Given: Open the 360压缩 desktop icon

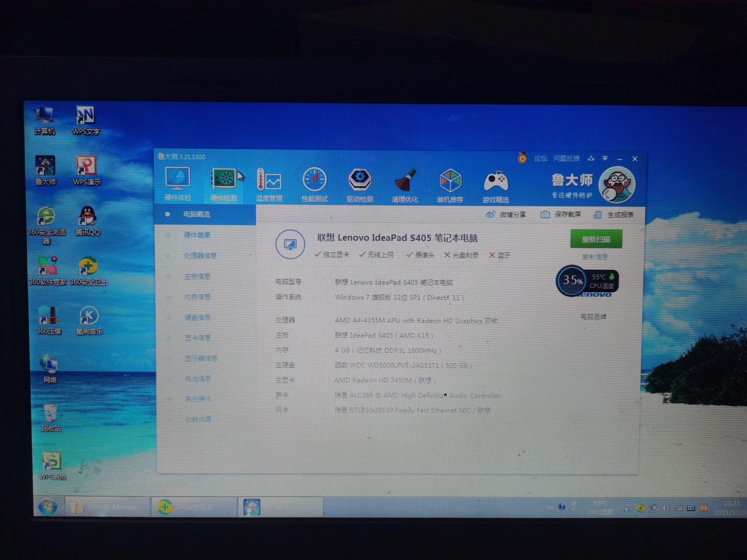Looking at the screenshot, I should [49, 321].
